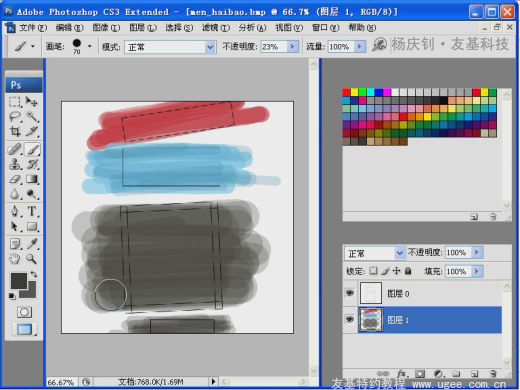Hide layer 图层 1 with eye icon
The width and height of the screenshot is (520, 390).
350,319
